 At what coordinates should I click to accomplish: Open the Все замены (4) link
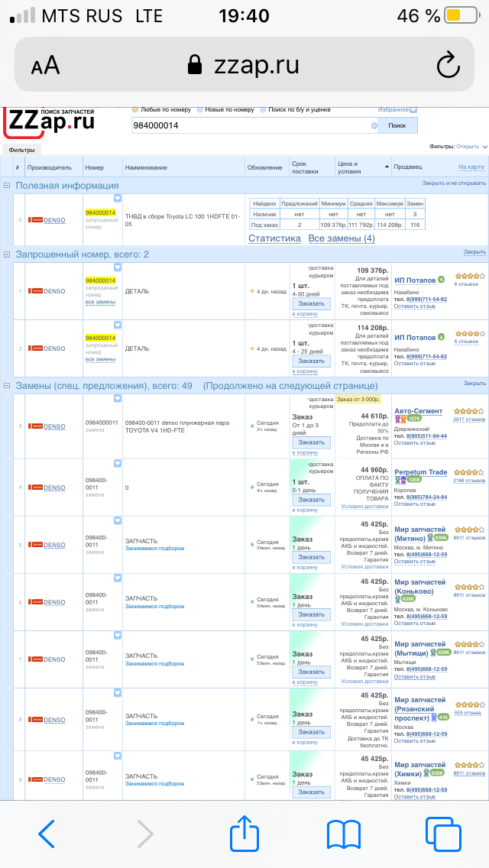click(x=342, y=238)
